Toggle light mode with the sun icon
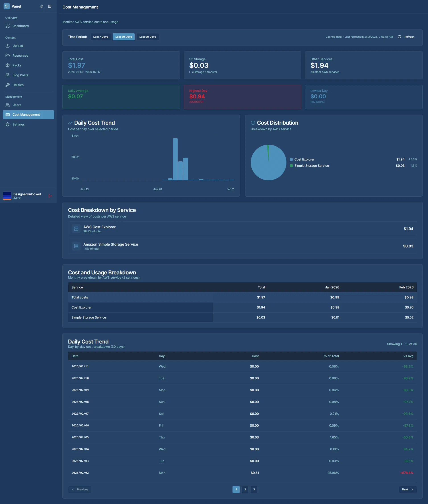Screen dimensions: 428x504 [x=41, y=6]
